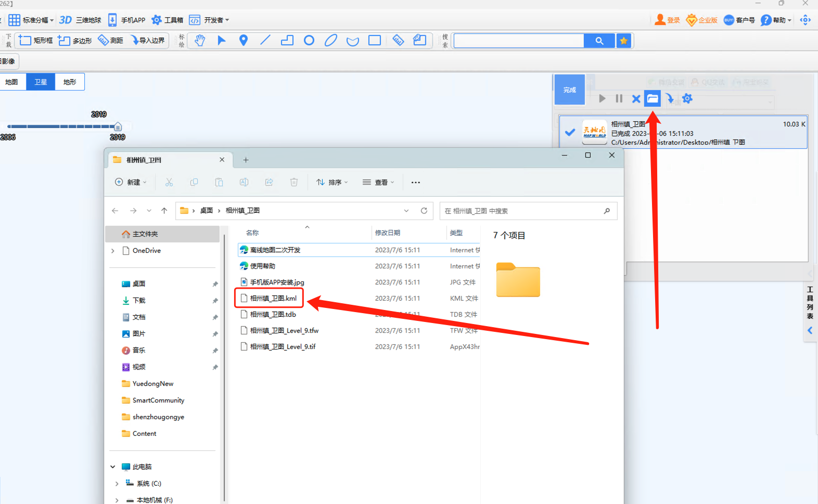The height and width of the screenshot is (504, 818).
Task: Pause the download task
Action: (619, 98)
